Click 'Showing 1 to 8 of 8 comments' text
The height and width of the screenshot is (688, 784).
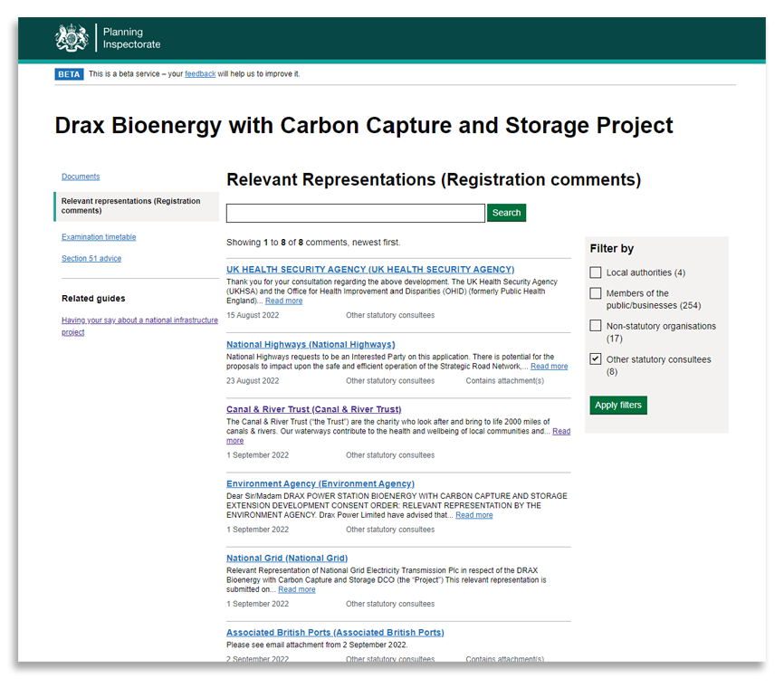[313, 243]
